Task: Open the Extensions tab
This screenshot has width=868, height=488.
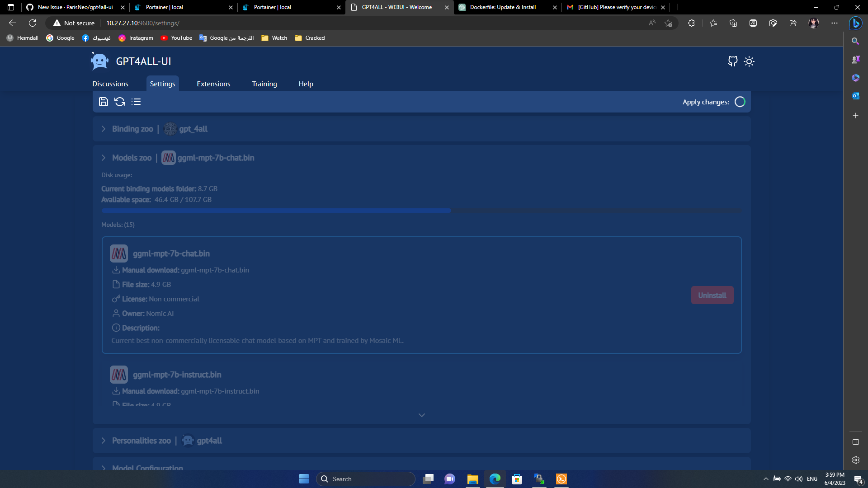Action: (x=213, y=84)
